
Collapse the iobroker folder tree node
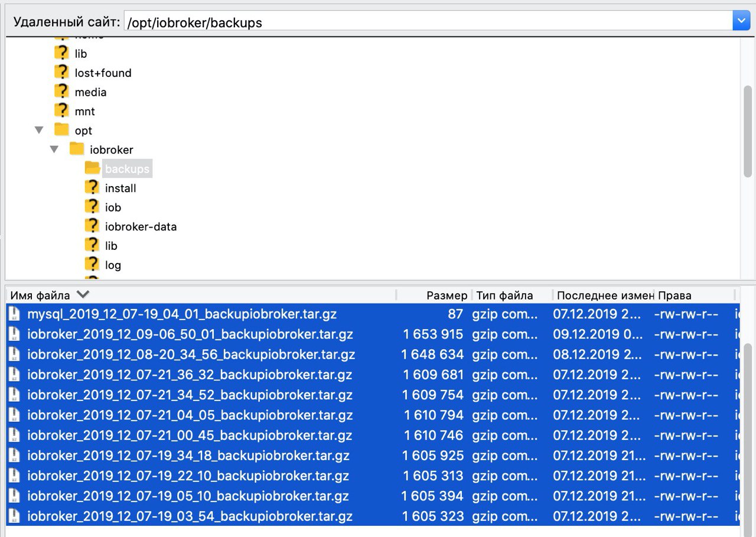54,149
